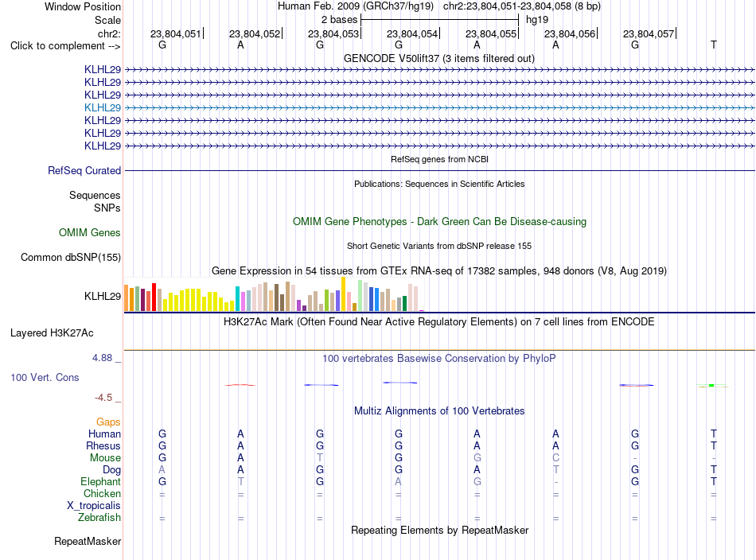Open the OMIM Genes track label
Screen dimensions: 756x560
pos(90,233)
